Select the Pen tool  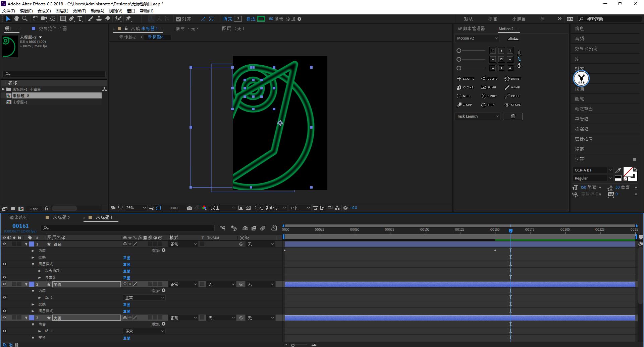(x=71, y=19)
